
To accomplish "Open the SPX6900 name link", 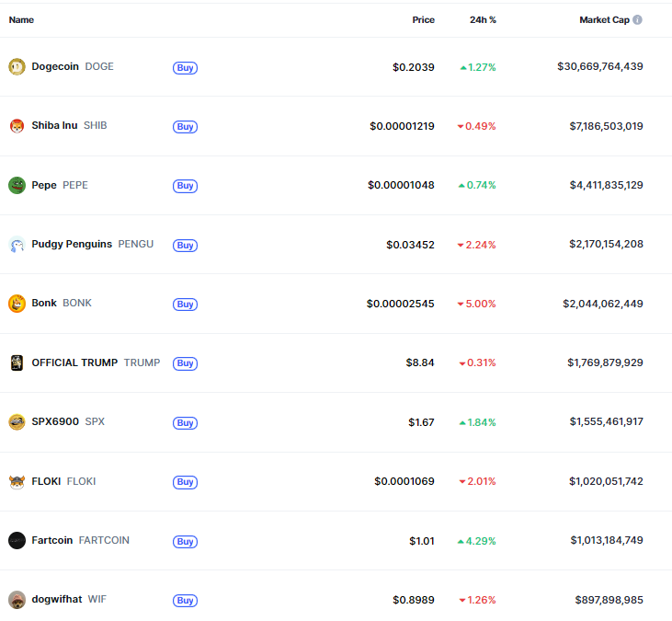I will (55, 421).
